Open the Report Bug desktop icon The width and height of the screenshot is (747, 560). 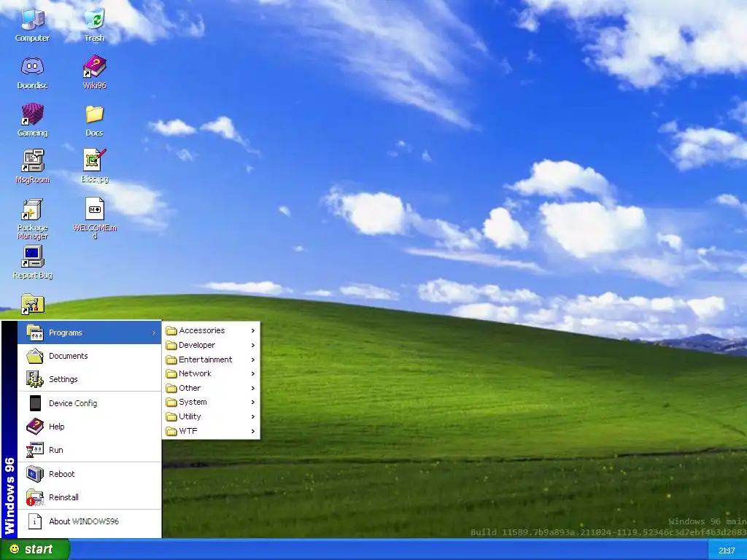coord(32,257)
